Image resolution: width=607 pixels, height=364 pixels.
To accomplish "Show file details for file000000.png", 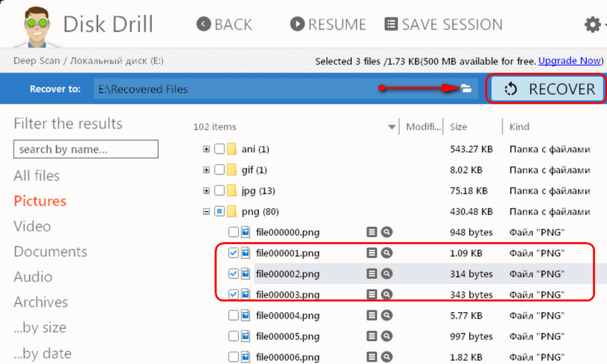I will pos(372,232).
